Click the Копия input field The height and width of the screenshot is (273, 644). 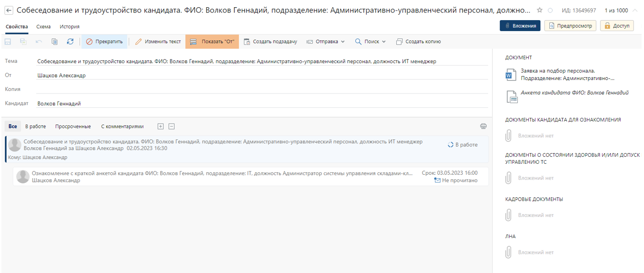pos(262,89)
